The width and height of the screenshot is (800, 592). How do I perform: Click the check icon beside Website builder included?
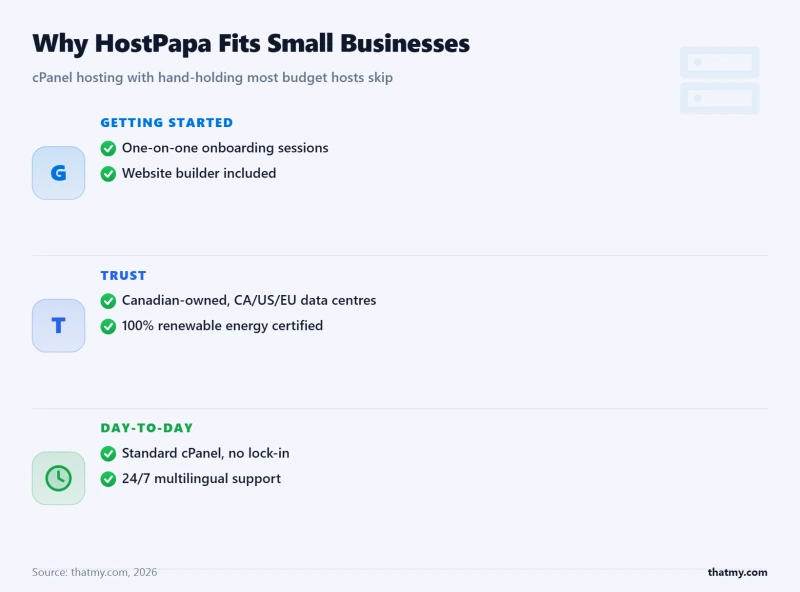pyautogui.click(x=108, y=174)
